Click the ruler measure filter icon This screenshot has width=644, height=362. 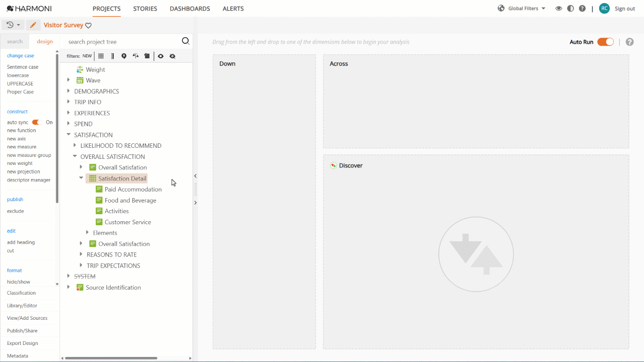pos(112,56)
